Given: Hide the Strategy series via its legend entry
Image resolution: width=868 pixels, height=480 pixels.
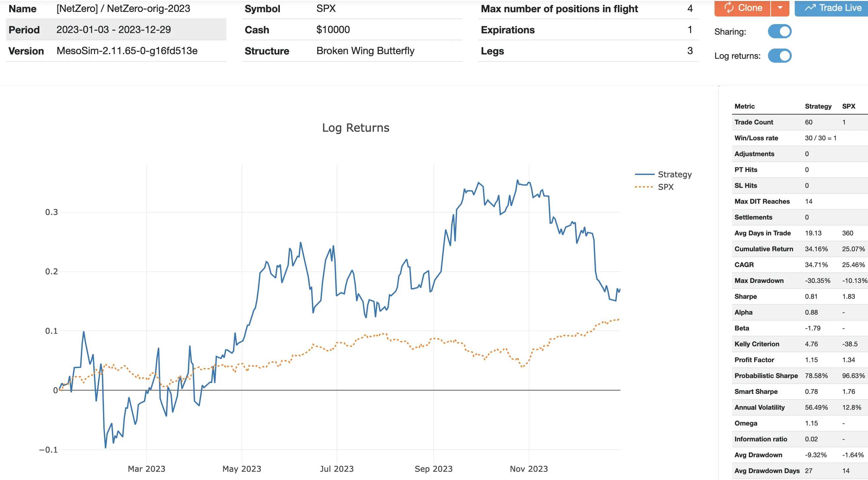Looking at the screenshot, I should (674, 174).
